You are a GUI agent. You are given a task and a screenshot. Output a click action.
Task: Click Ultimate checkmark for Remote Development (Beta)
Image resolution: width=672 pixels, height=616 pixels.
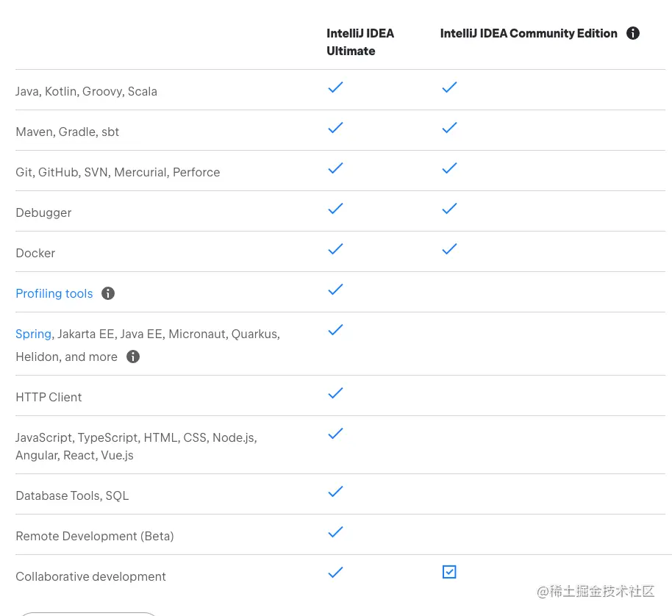[335, 532]
